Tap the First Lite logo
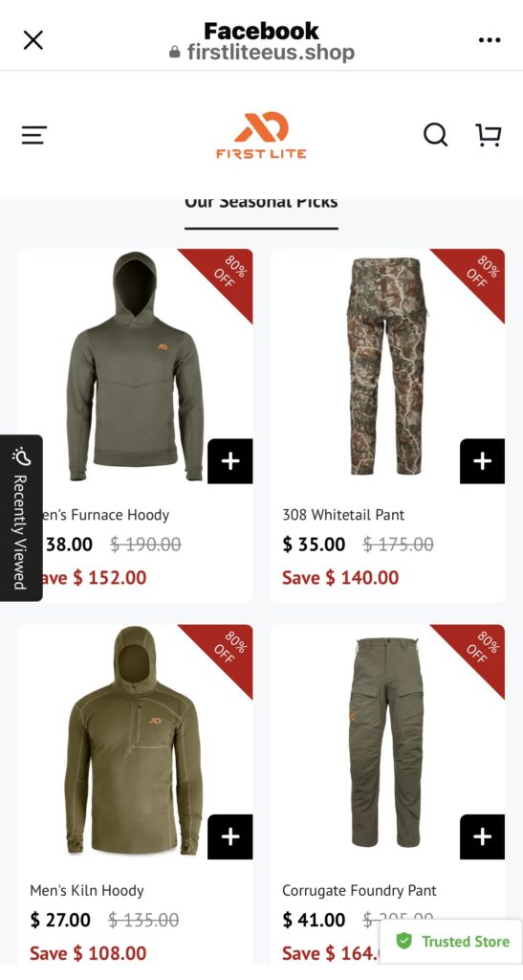523x980 pixels. [262, 135]
